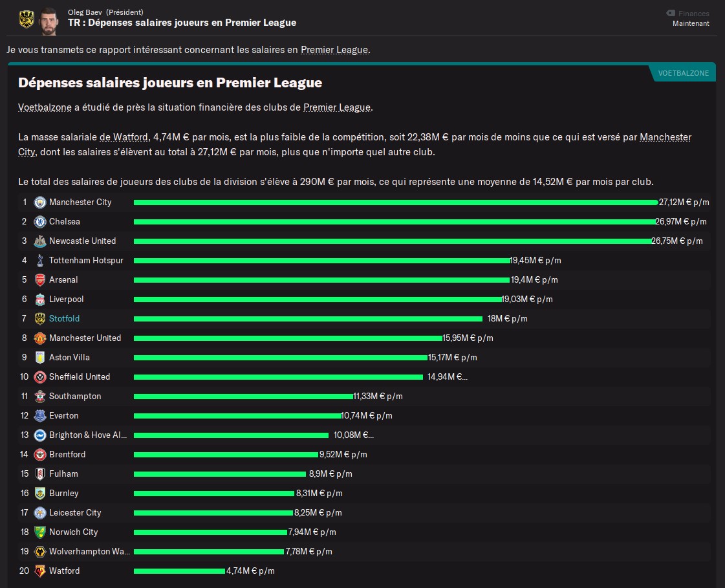725x588 pixels.
Task: Click the Everton club name
Action: pos(64,416)
